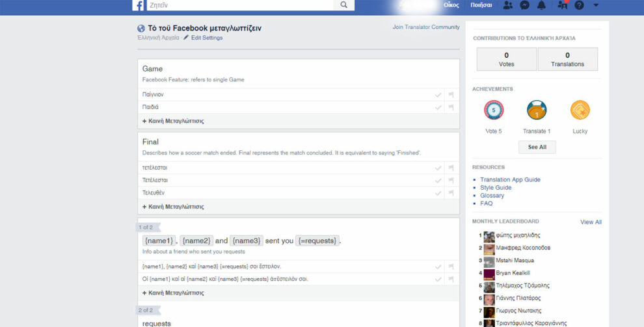Viewport: 644px width, 327px height.
Task: Expand Καινὴ Μεταγλώττισις under Game
Action: [173, 121]
